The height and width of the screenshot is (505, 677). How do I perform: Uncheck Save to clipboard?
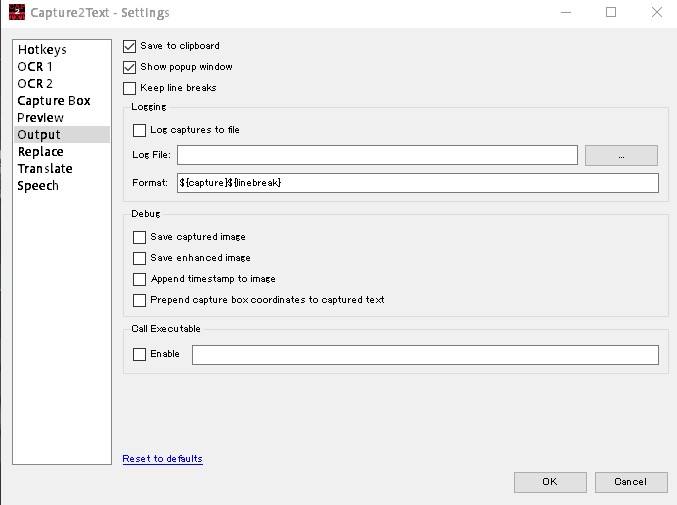point(130,46)
